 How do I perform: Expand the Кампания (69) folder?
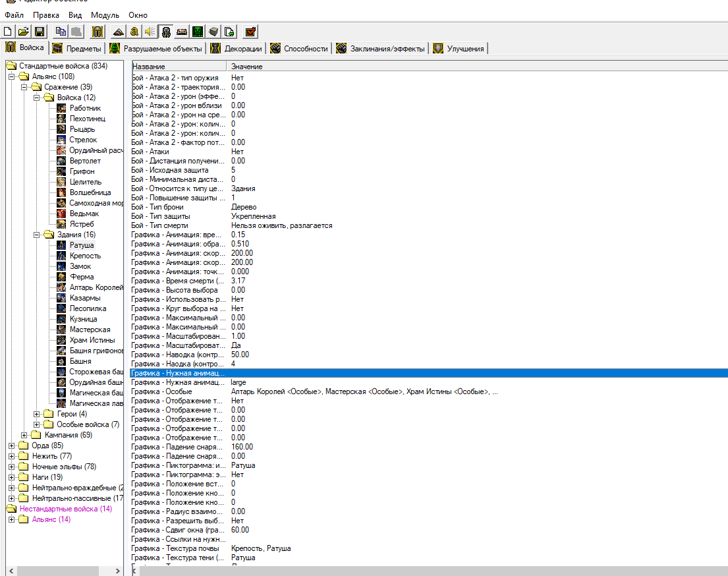click(24, 435)
